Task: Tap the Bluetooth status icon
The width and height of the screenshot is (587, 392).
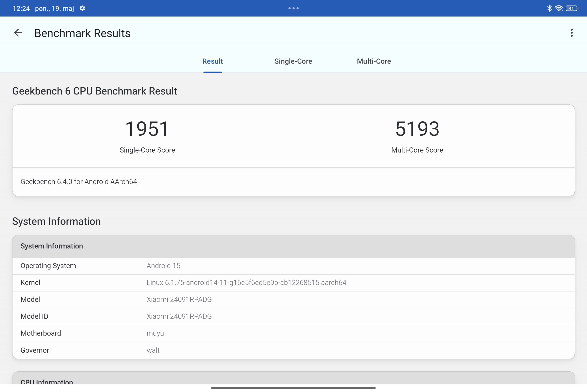Action: [x=549, y=8]
